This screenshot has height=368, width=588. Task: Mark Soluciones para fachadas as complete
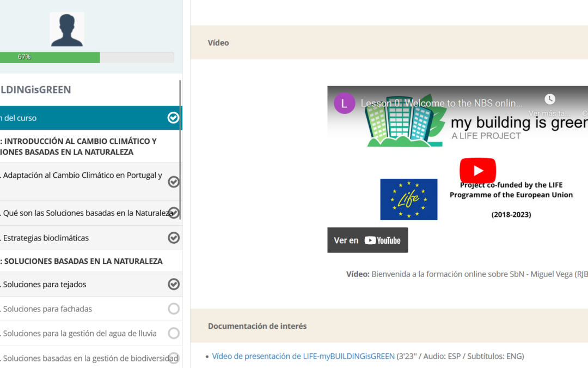click(174, 309)
